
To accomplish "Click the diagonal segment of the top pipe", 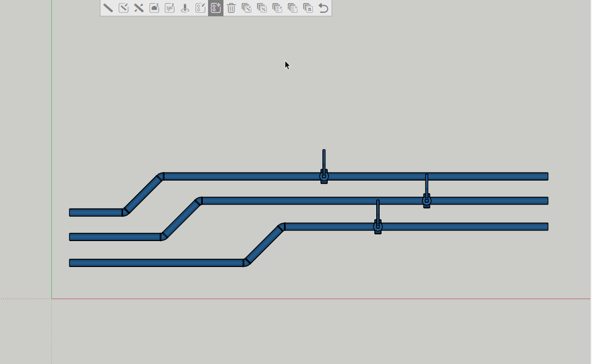I will tap(142, 194).
